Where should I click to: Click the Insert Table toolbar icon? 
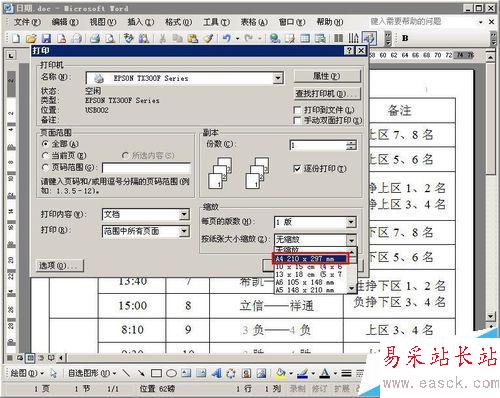click(x=305, y=38)
